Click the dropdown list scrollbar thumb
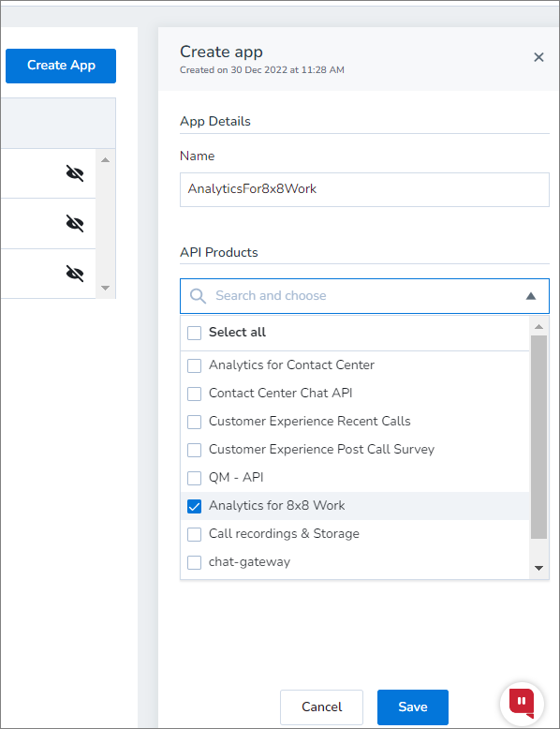 539,437
